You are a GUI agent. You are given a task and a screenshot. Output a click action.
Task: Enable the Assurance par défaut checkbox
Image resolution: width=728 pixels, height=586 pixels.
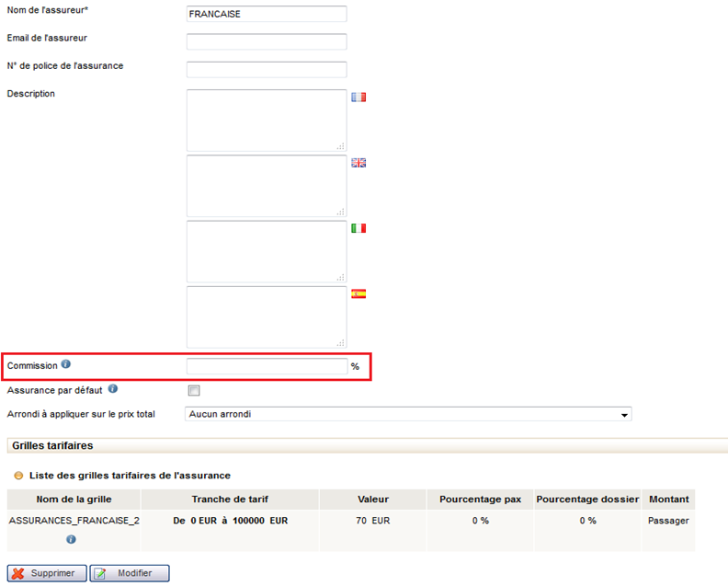click(x=194, y=390)
